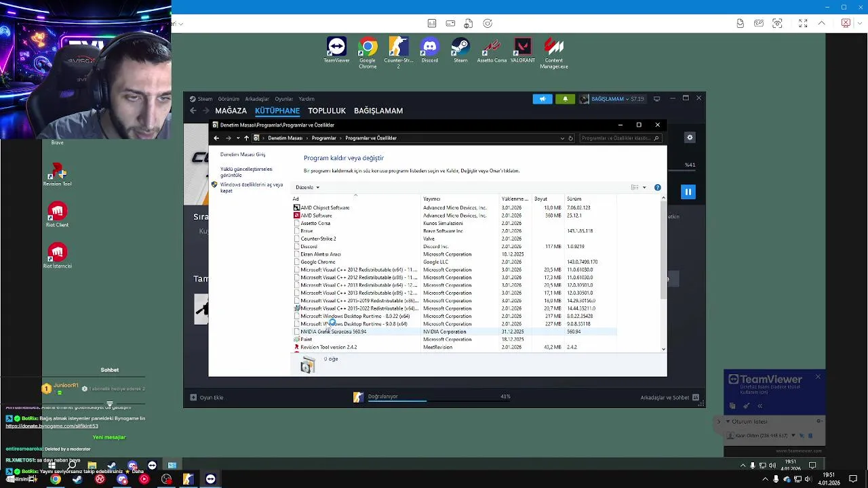Click Oyun Ekle in Steam
Image resolution: width=868 pixels, height=488 pixels.
tap(207, 398)
